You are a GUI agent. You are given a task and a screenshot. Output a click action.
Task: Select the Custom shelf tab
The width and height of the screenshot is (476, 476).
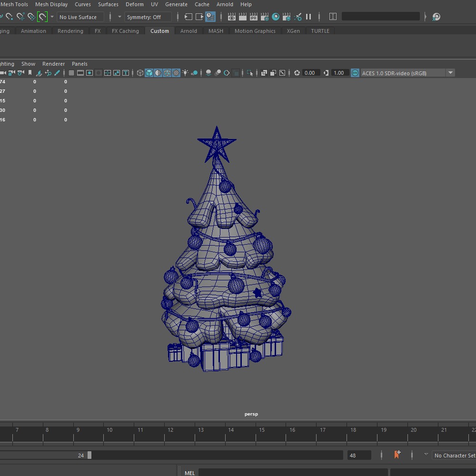tap(159, 31)
